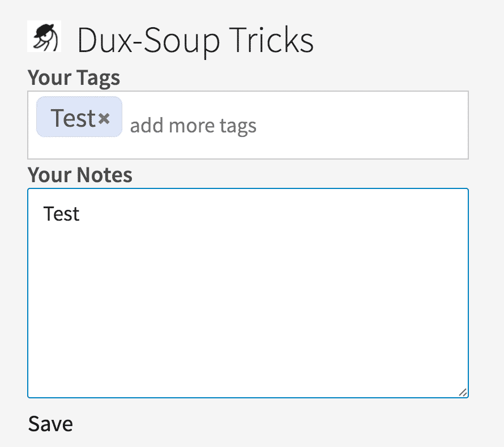Image resolution: width=504 pixels, height=447 pixels.
Task: Click the word "Dux-Soup" in the title
Action: (148, 41)
